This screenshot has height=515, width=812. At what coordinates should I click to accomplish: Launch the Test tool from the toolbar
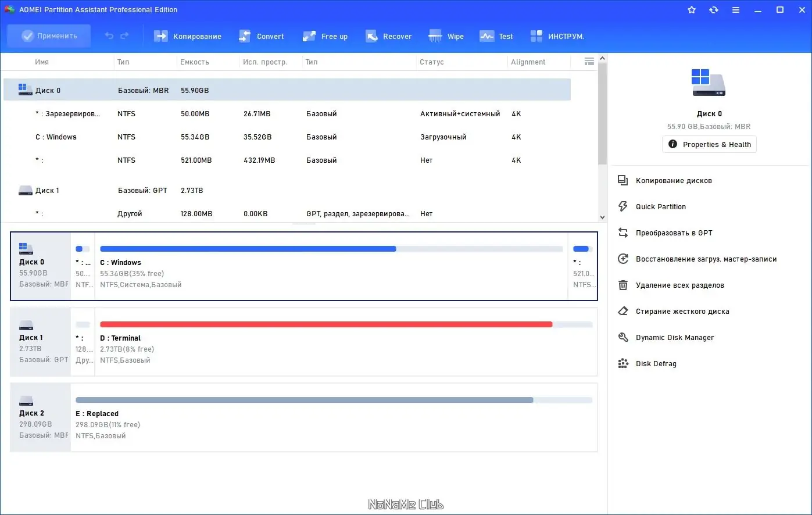click(496, 36)
